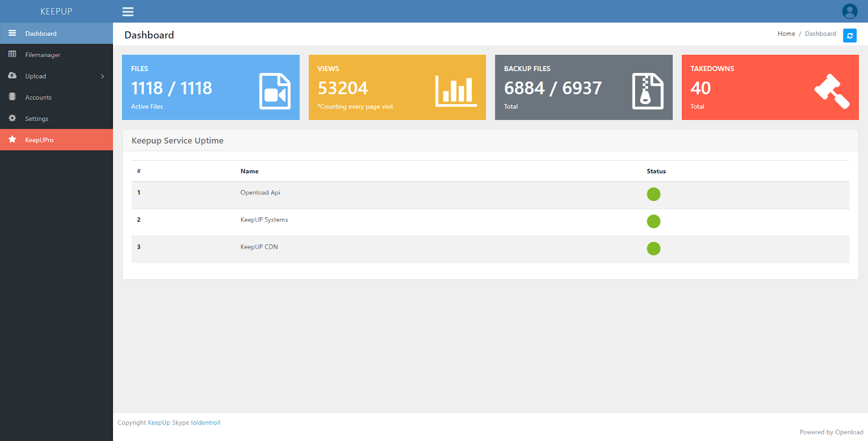Click the loldentroll Skype link
The height and width of the screenshot is (441, 868).
click(206, 423)
